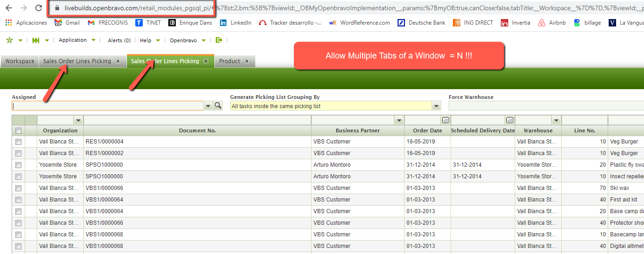
Task: Open the Enrique Dans bookmark
Action: click(x=190, y=22)
